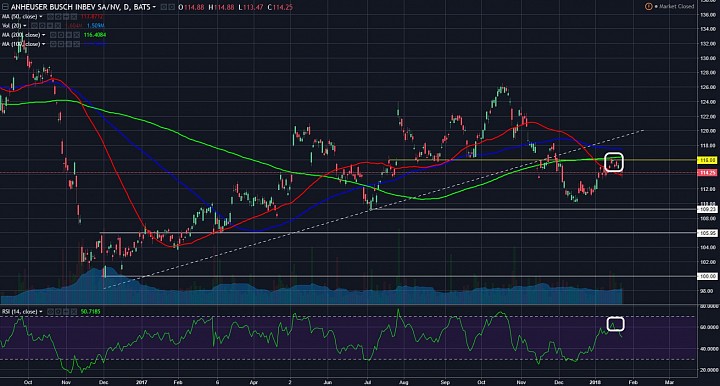Open format settings for the main symbol
720x386 pixels.
pyautogui.click(x=171, y=7)
